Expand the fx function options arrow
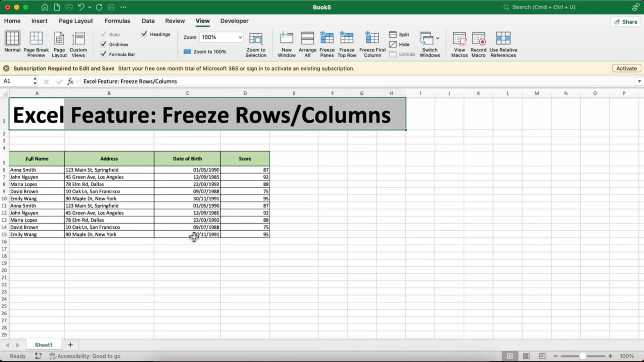The width and height of the screenshot is (644, 362). [77, 81]
